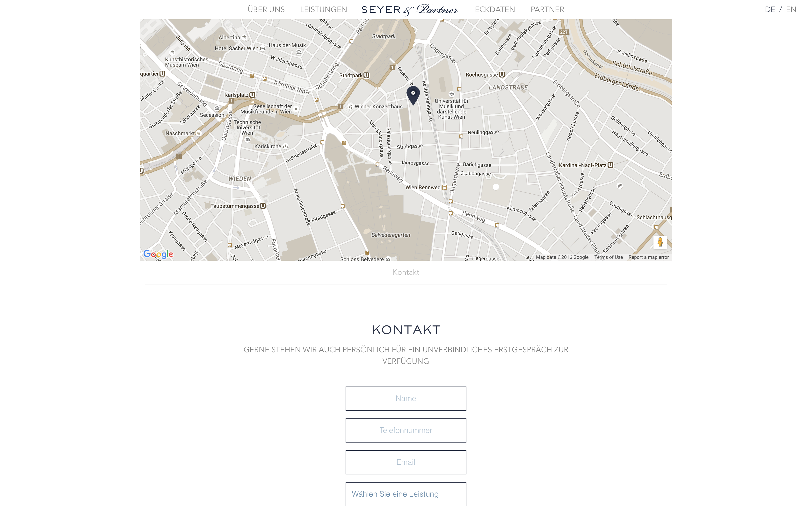Open the ECKDATEN navigation item
The image size is (812, 507).
495,9
